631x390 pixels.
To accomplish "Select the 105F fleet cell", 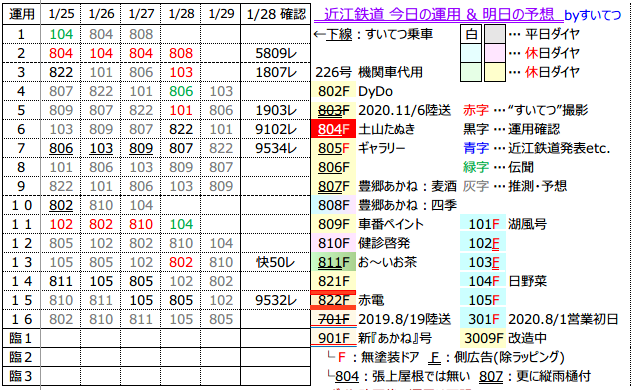I will pyautogui.click(x=483, y=300).
